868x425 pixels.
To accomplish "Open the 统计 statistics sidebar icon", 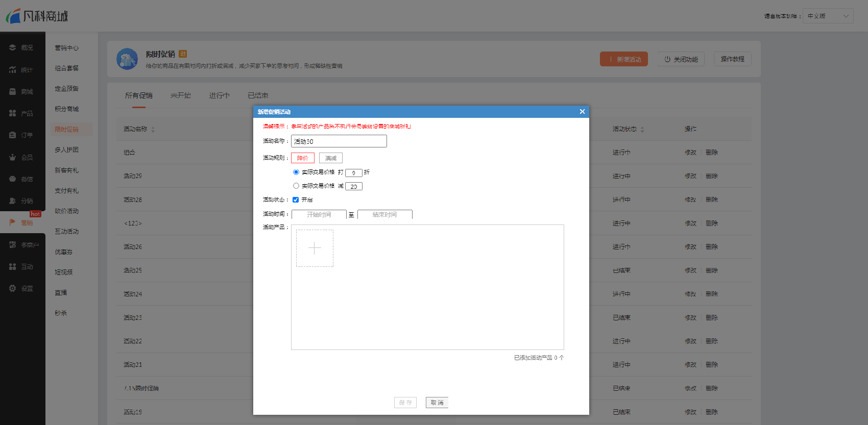I will [12, 69].
